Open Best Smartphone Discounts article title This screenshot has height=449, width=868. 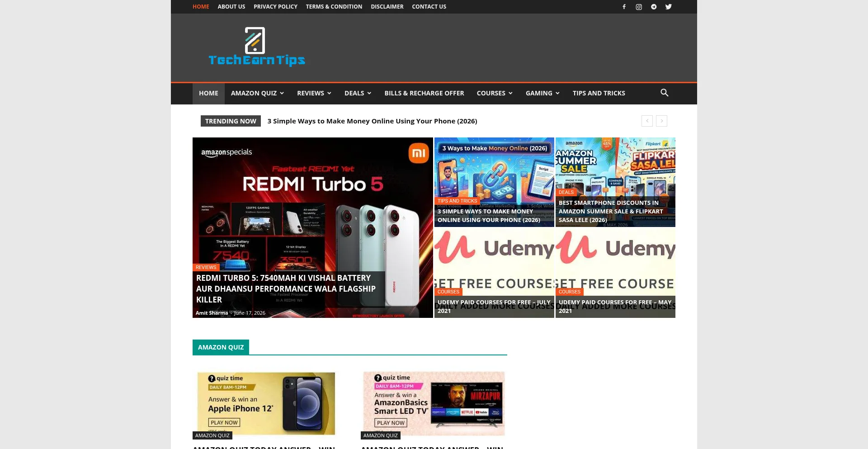tap(611, 211)
